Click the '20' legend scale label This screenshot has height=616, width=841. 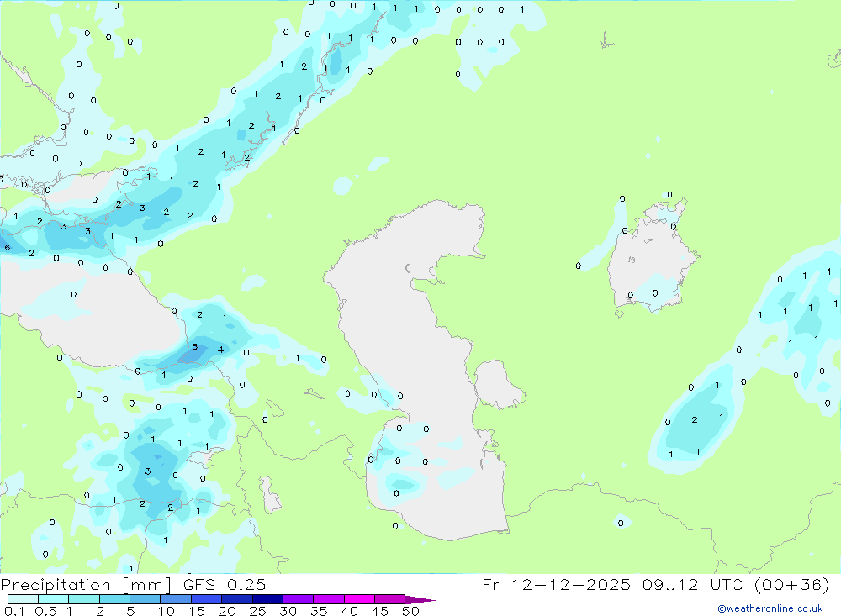coord(227,611)
